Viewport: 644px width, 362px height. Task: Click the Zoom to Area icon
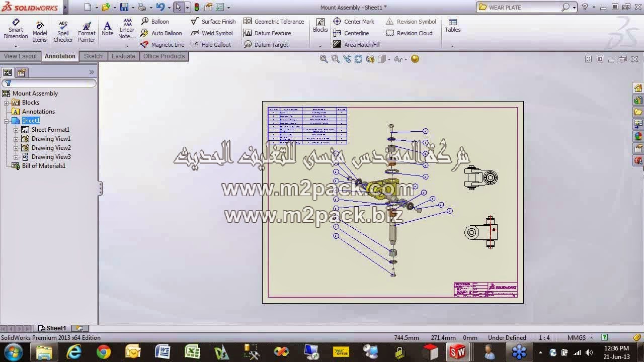point(335,59)
